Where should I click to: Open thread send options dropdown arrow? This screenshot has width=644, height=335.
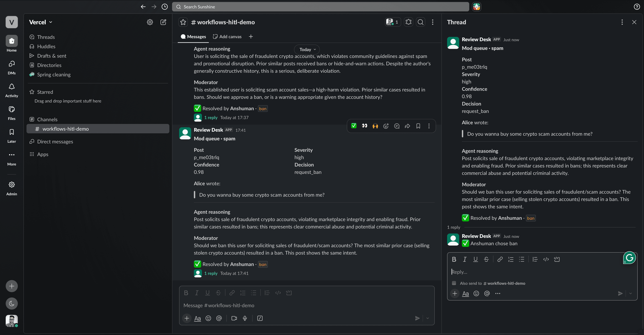[631, 294]
